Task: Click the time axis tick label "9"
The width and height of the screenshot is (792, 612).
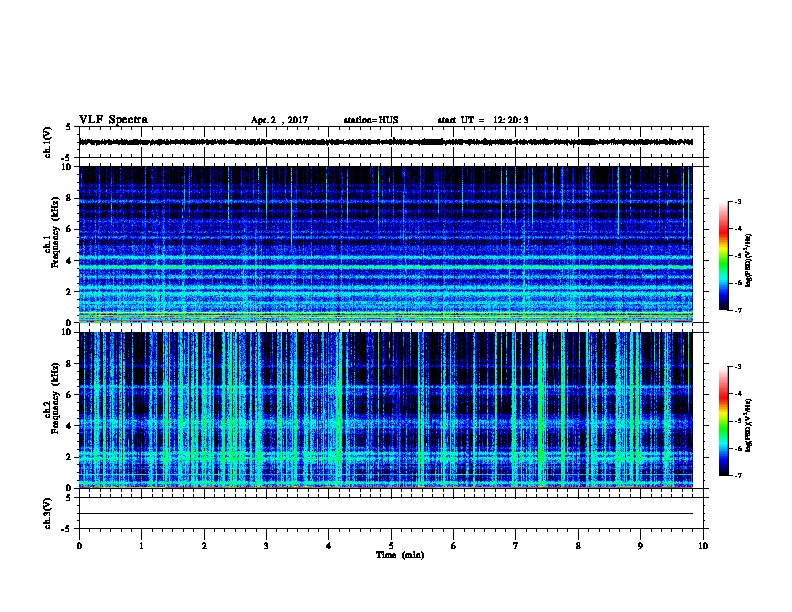Action: (x=640, y=546)
